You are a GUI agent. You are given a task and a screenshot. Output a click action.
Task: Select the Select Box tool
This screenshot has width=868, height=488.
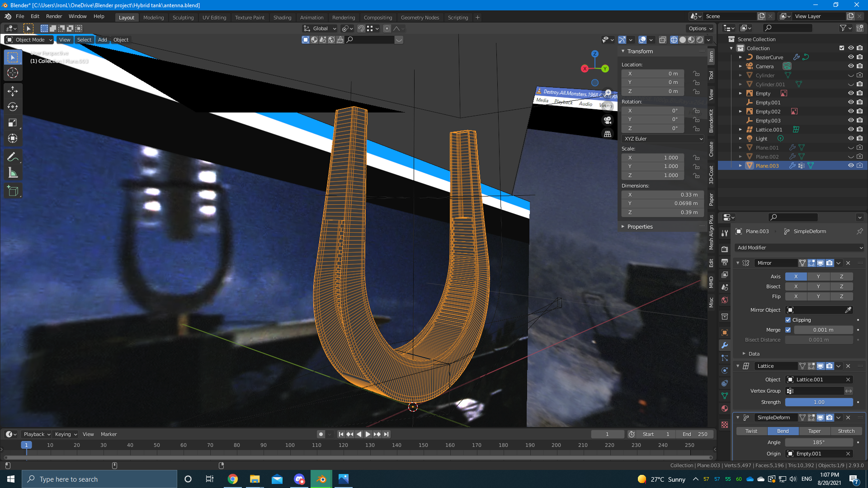coord(13,57)
